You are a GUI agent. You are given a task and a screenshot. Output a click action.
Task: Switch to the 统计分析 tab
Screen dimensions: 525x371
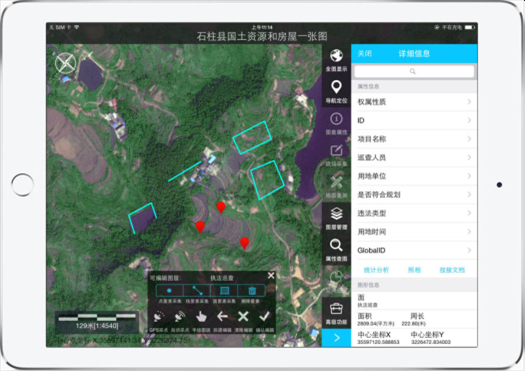[376, 270]
